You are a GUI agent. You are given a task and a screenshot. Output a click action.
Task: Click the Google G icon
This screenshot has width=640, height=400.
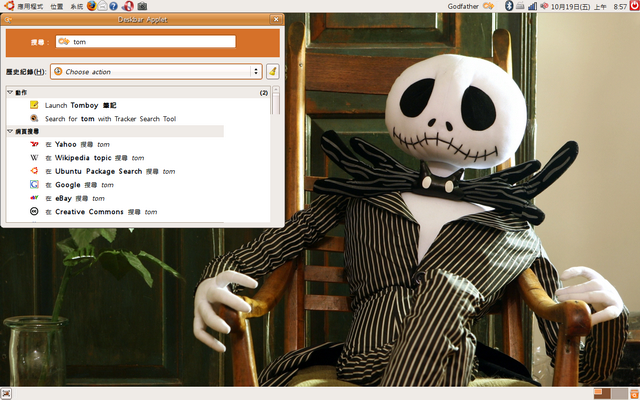pyautogui.click(x=34, y=184)
